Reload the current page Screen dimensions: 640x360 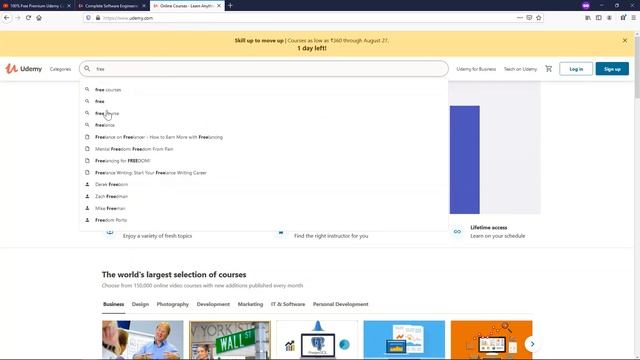pyautogui.click(x=28, y=18)
